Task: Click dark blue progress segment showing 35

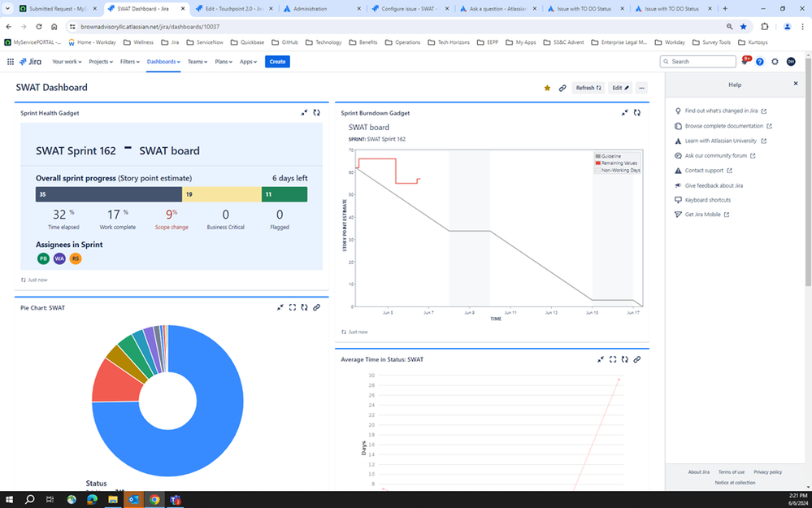Action: 109,194
